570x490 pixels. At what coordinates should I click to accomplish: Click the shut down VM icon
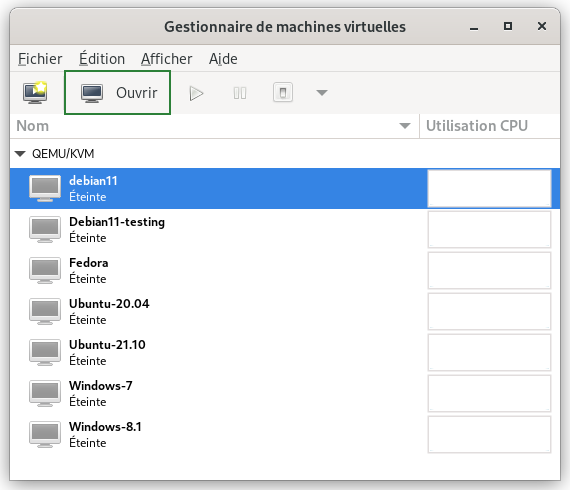[283, 93]
